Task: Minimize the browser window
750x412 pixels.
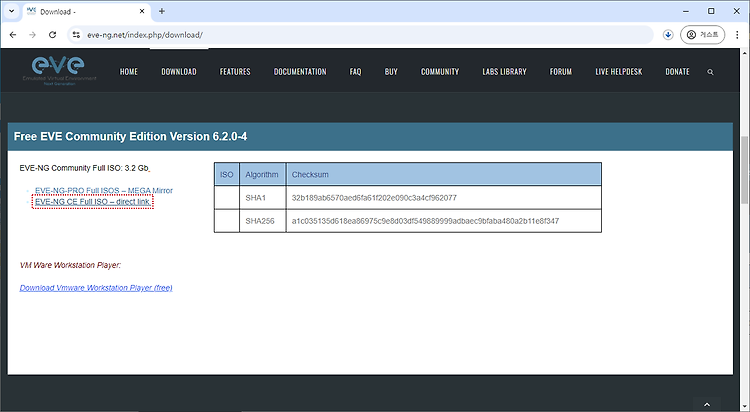Action: pos(686,11)
